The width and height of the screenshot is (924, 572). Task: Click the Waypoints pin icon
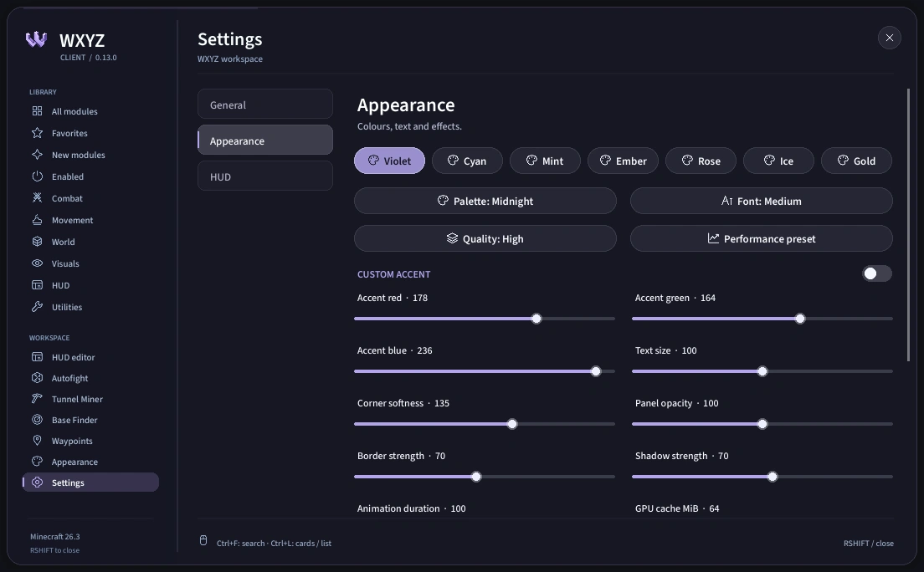tap(37, 441)
